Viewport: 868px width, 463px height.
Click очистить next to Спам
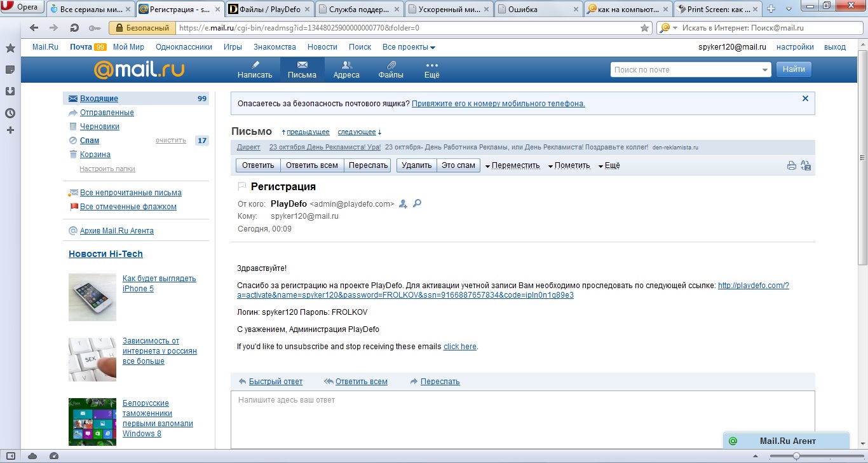coord(171,141)
